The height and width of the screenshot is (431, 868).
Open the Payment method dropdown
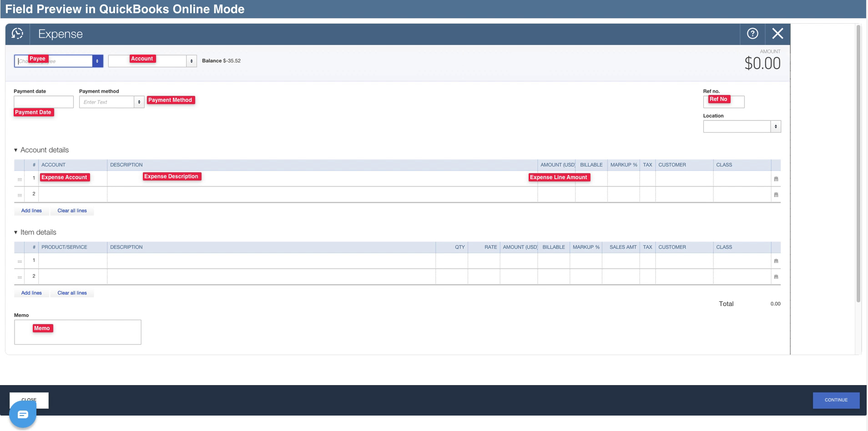(139, 102)
